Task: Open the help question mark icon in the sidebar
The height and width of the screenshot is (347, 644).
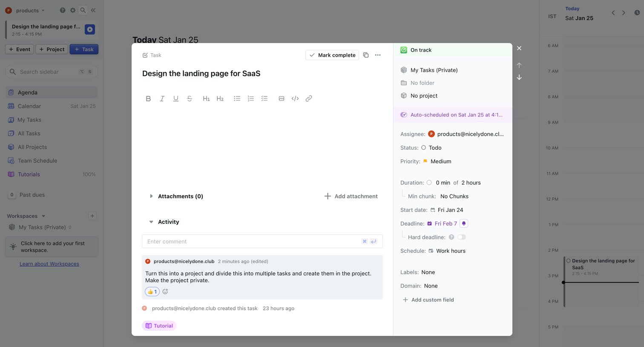Action: click(x=63, y=10)
